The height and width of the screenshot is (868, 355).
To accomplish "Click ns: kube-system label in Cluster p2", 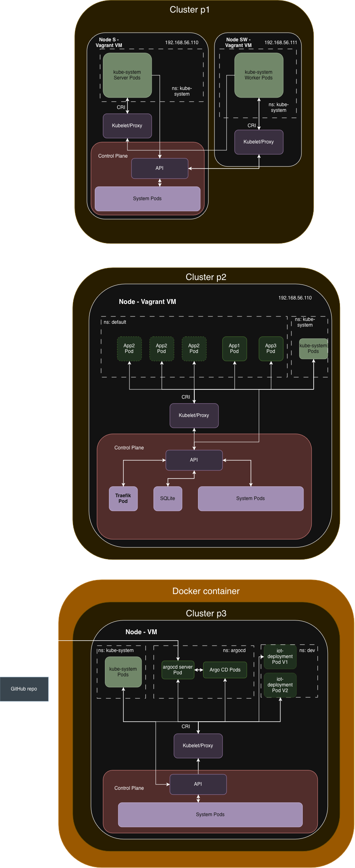I will point(305,322).
